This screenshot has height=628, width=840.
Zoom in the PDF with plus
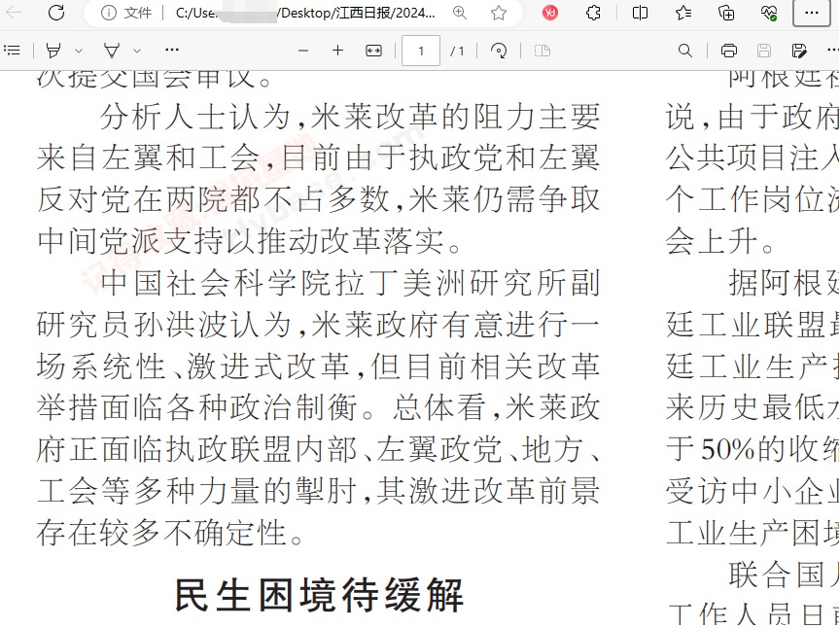point(337,51)
